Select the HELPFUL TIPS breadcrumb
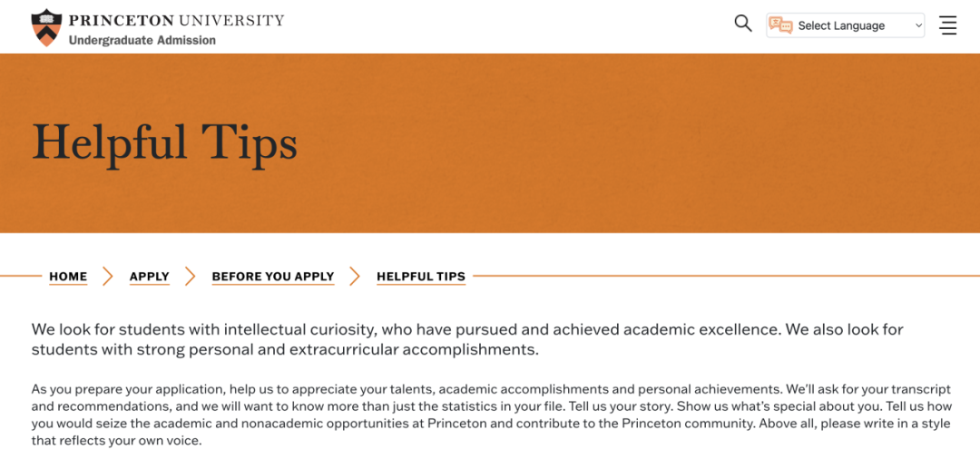This screenshot has height=459, width=980. coord(421,277)
